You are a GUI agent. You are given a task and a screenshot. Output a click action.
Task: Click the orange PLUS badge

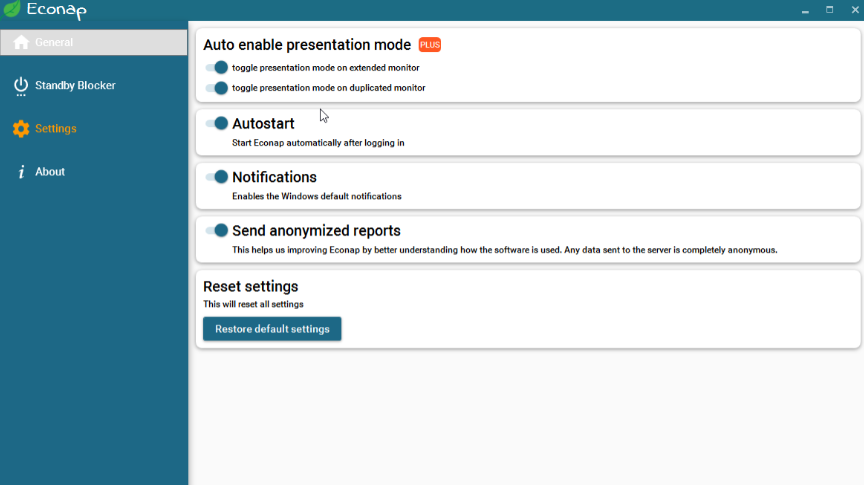pos(430,45)
